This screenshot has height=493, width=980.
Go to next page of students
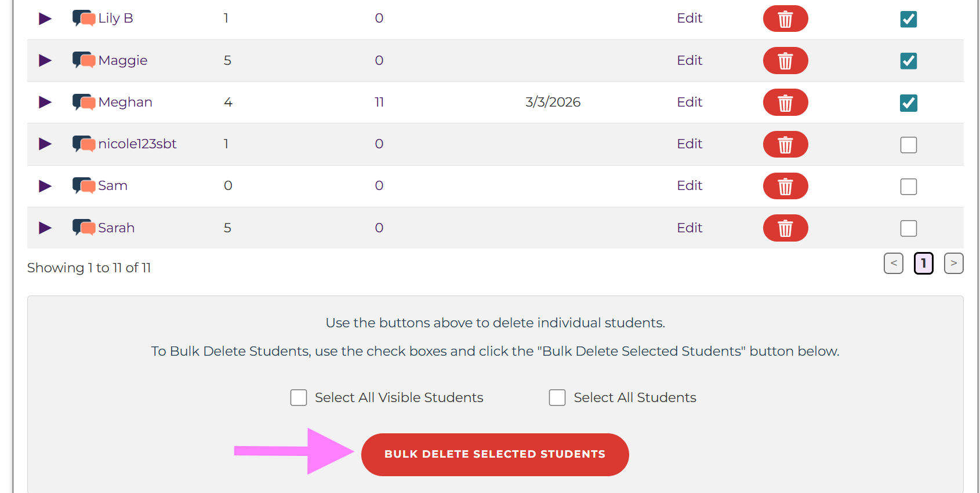click(953, 263)
